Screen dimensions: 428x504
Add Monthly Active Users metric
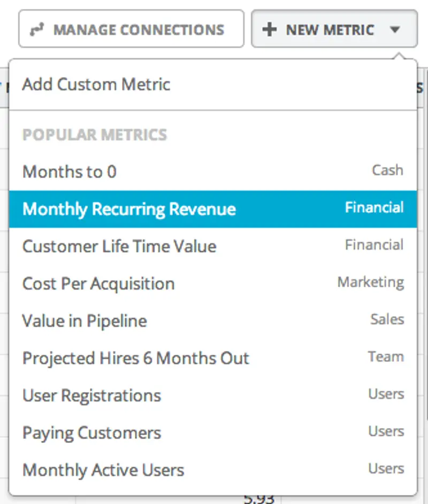(x=103, y=470)
